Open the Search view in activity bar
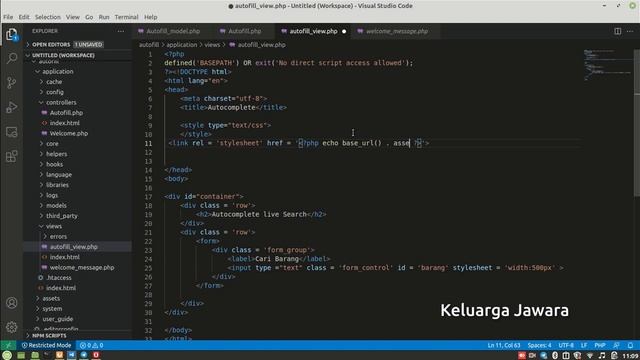 (11, 58)
